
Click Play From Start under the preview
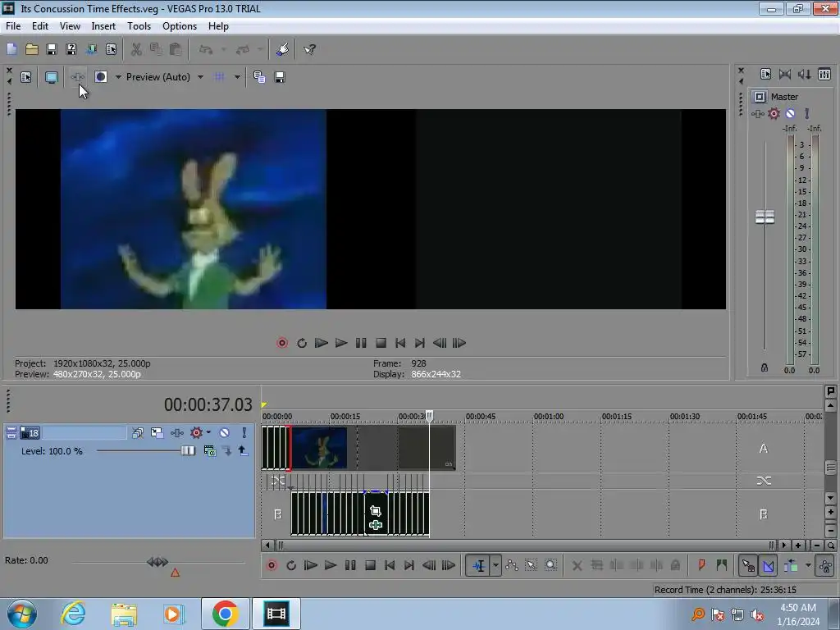coord(322,343)
